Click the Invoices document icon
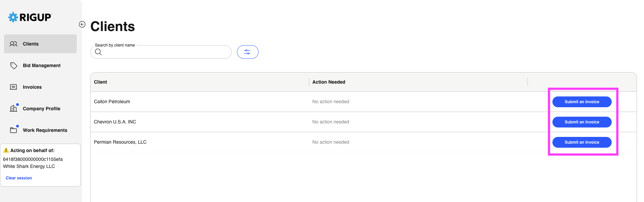 13,87
